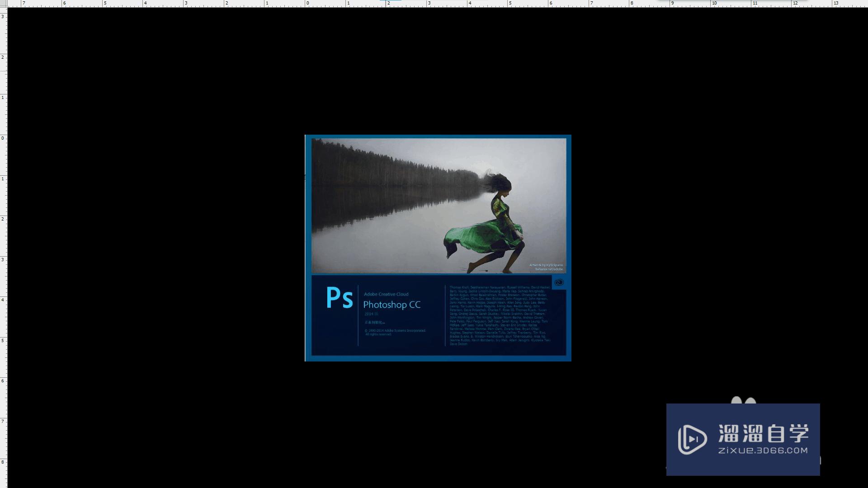
Task: Click the vertical ruler on left
Action: [3, 248]
